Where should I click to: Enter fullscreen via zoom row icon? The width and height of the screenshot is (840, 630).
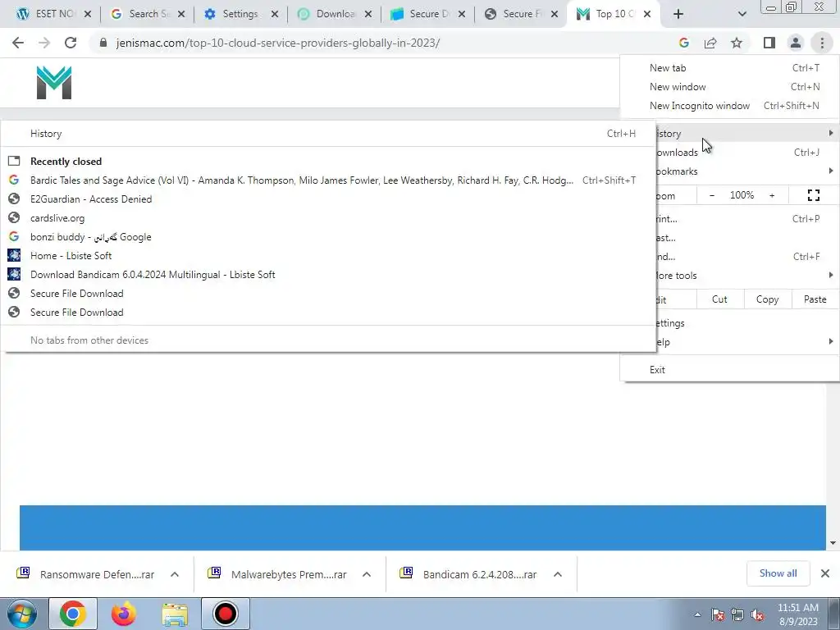pyautogui.click(x=813, y=195)
